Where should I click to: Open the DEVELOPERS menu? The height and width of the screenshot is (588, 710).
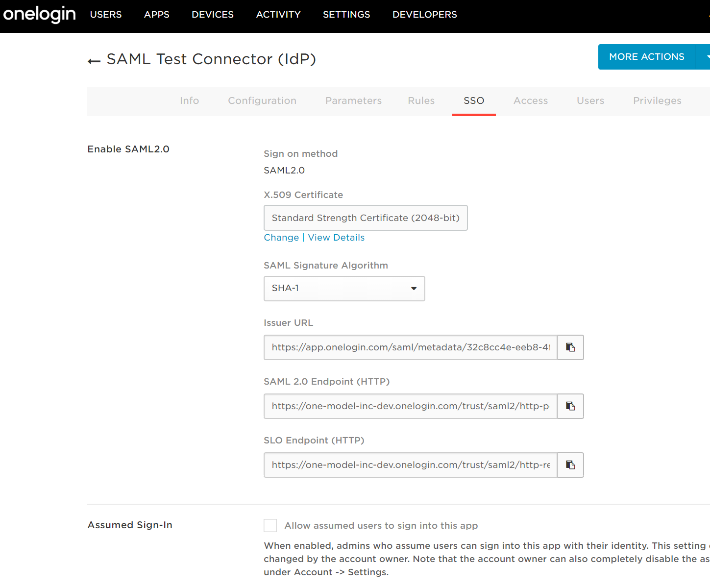pos(425,15)
